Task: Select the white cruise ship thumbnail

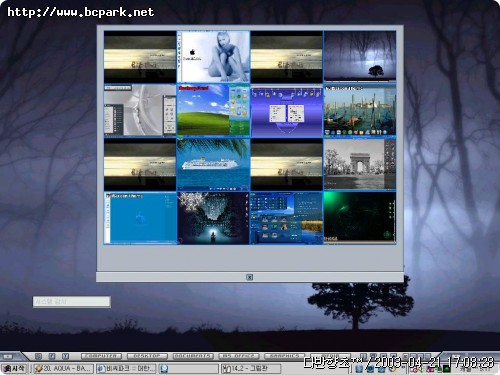Action: tap(213, 164)
